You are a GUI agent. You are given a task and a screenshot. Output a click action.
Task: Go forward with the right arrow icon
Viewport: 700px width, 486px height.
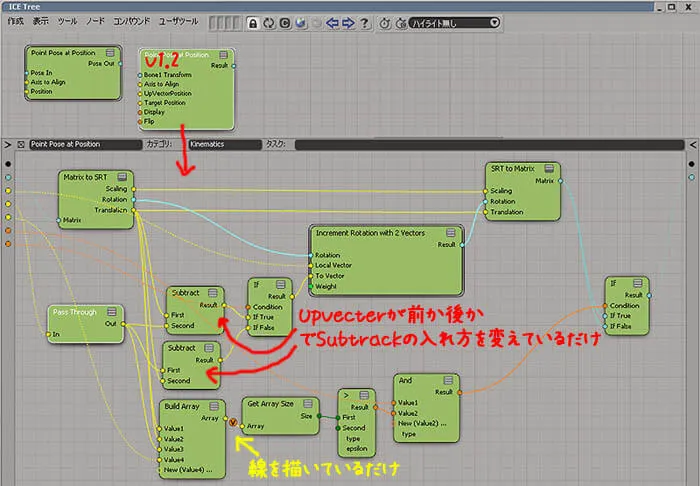348,23
